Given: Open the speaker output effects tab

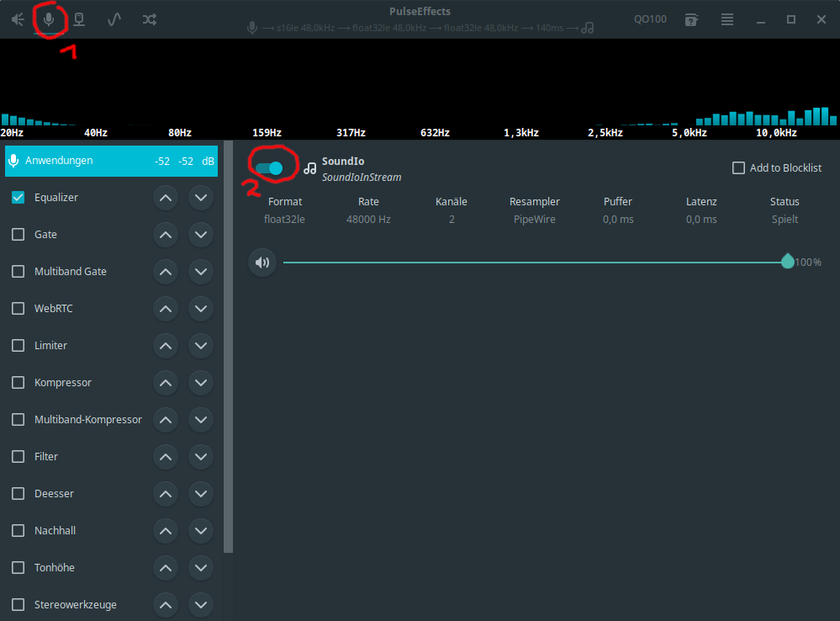Looking at the screenshot, I should pos(17,19).
